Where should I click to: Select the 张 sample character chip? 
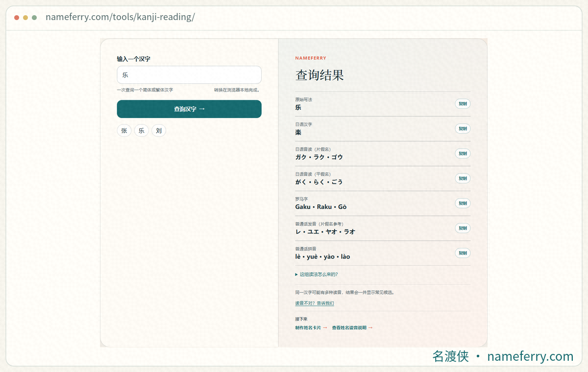click(124, 131)
